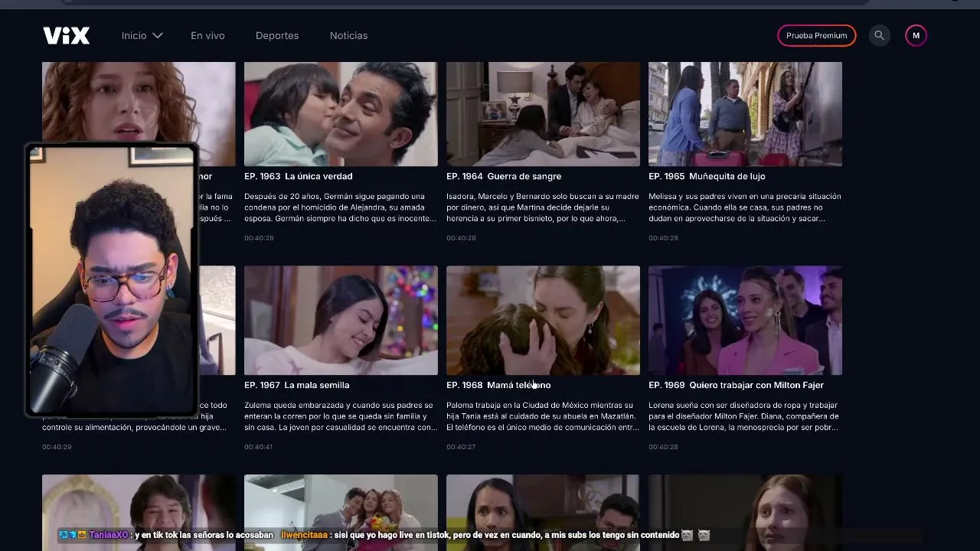The height and width of the screenshot is (551, 980).
Task: Expand the Inicio dropdown chevron
Action: coord(157,35)
